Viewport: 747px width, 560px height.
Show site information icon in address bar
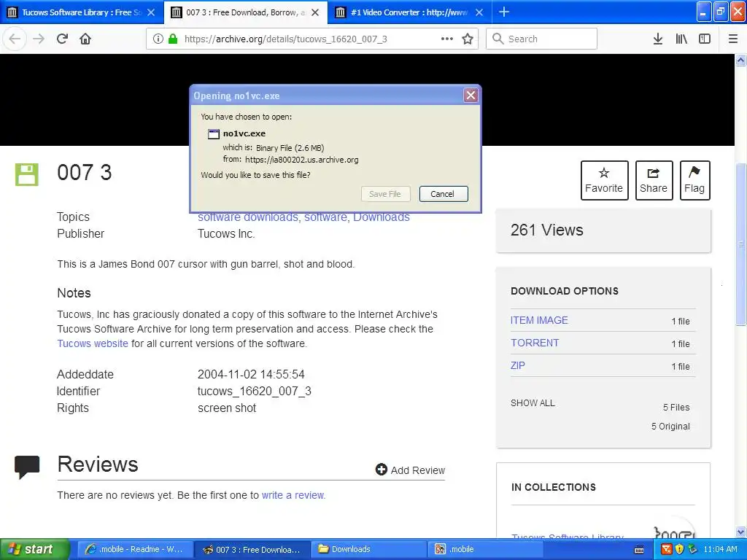(158, 39)
